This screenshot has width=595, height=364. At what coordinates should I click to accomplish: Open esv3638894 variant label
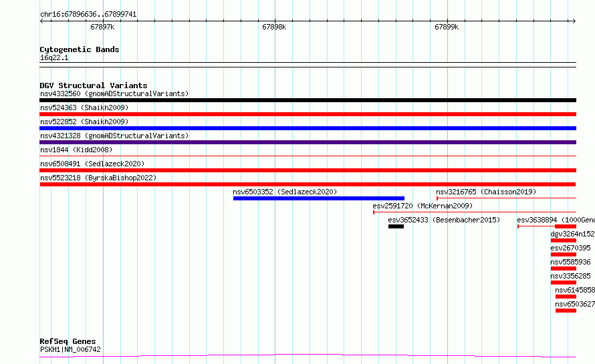point(556,220)
